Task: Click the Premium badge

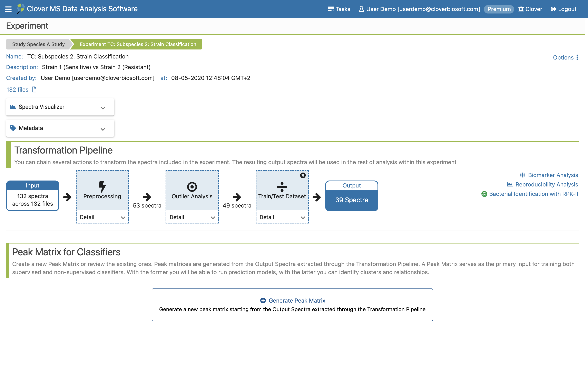Action: 499,9
